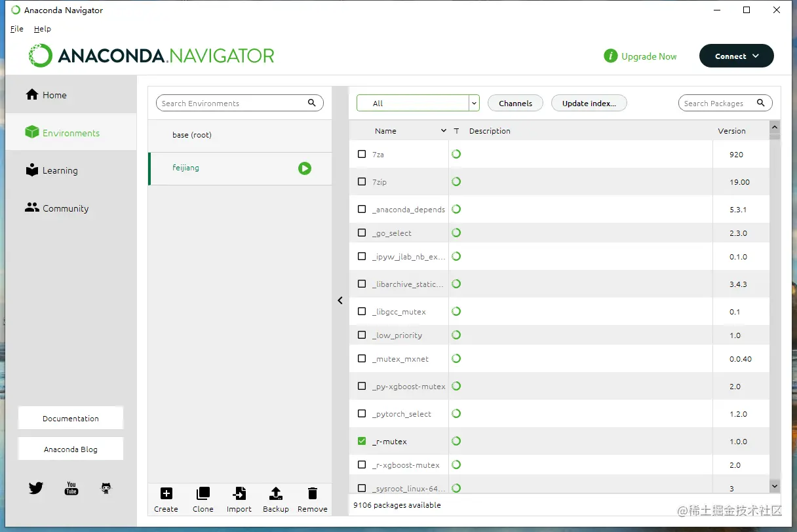Viewport: 797px width, 532px height.
Task: Check the _py-xgboost-mutex checkbox
Action: [362, 386]
